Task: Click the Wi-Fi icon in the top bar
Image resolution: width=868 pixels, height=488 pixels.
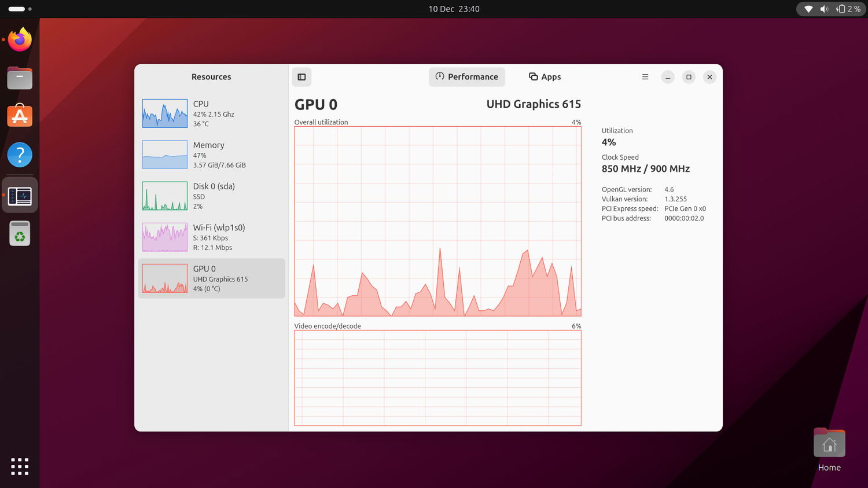Action: 808,9
